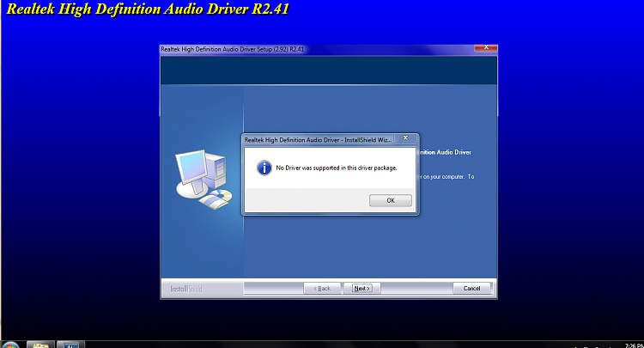This screenshot has width=644, height=348.
Task: Click the InstallShield Wizard dialog title bar
Action: (318, 140)
